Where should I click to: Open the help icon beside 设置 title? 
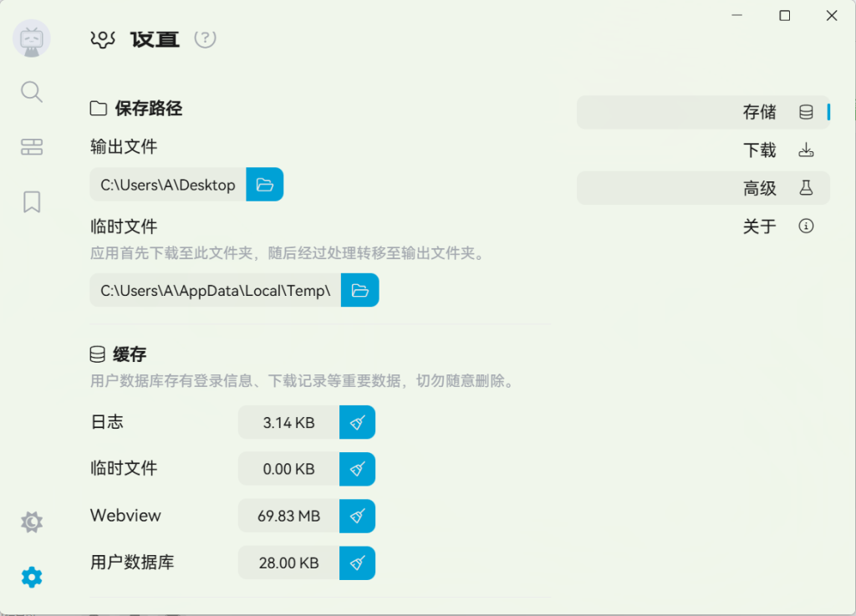pos(205,38)
